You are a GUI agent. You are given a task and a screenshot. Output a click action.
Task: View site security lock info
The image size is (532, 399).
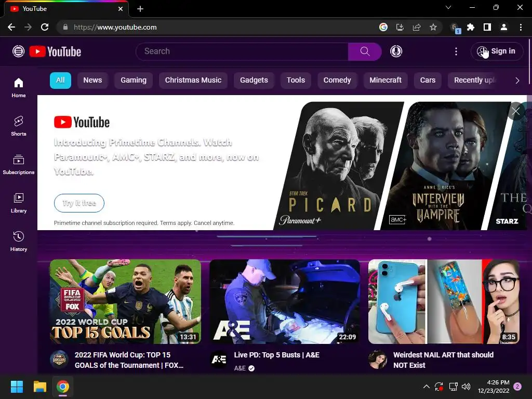(65, 27)
